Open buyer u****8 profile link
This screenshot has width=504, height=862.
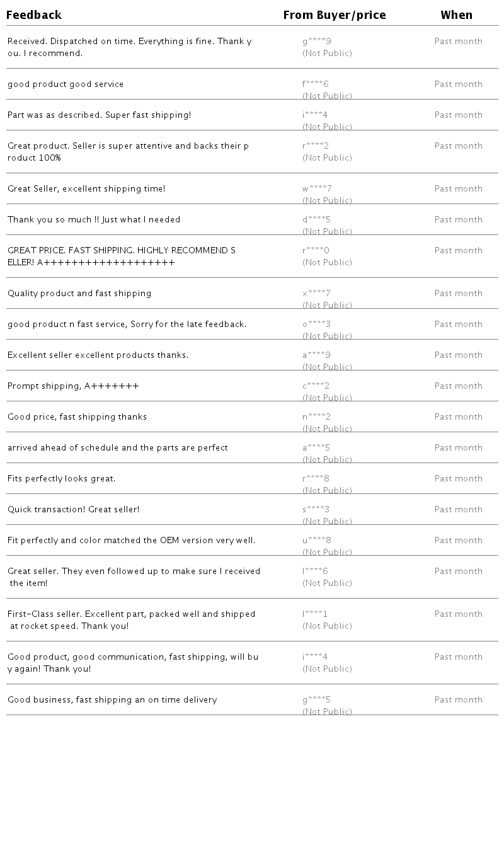tap(316, 541)
